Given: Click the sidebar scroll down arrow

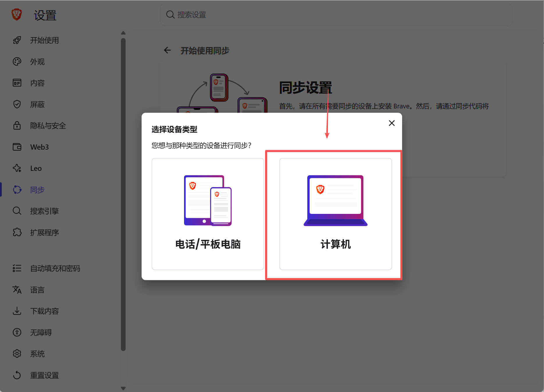Looking at the screenshot, I should point(123,389).
